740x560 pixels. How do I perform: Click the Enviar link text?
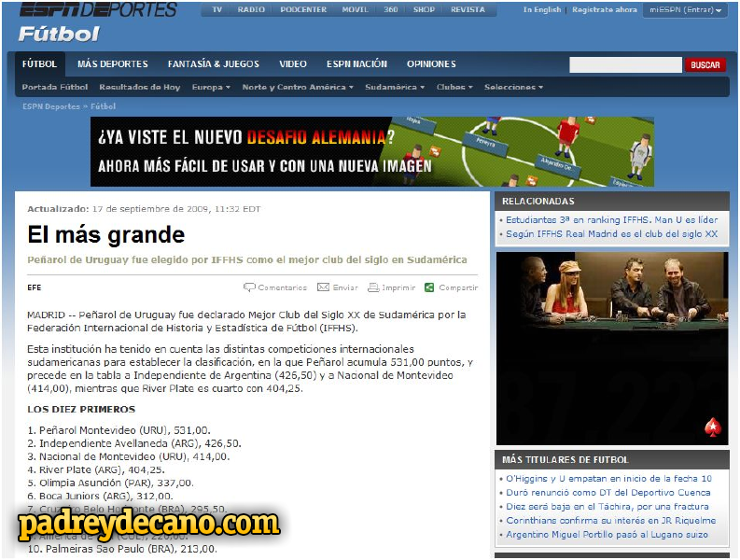pos(345,287)
